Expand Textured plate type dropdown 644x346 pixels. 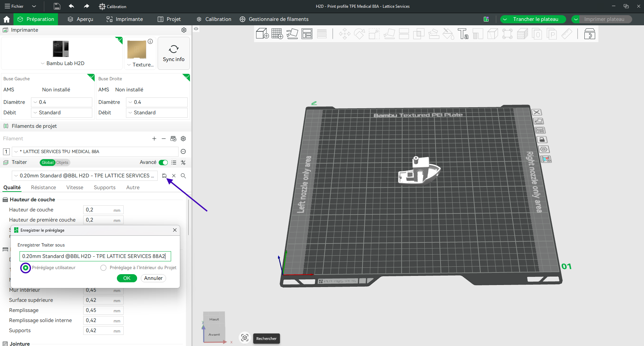tap(140, 65)
